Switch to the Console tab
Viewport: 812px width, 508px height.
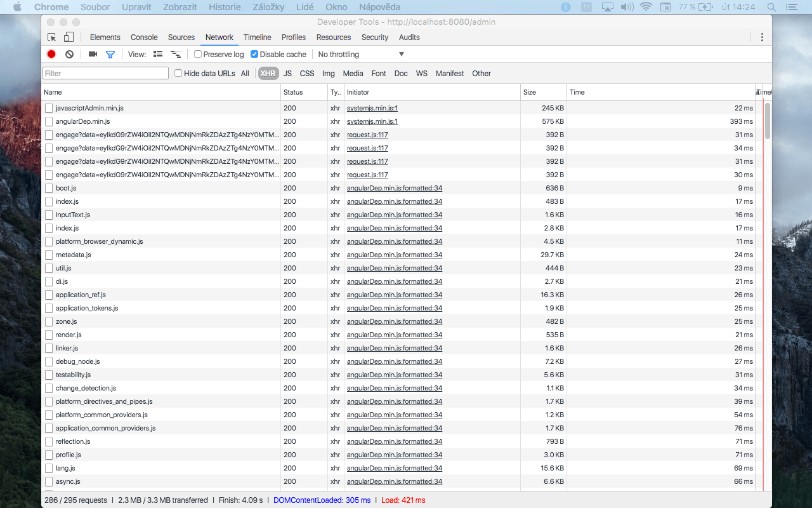coord(144,37)
